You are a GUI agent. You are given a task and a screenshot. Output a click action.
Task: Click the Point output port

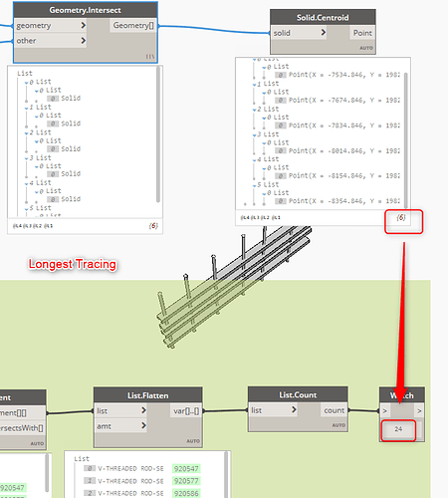tap(362, 33)
